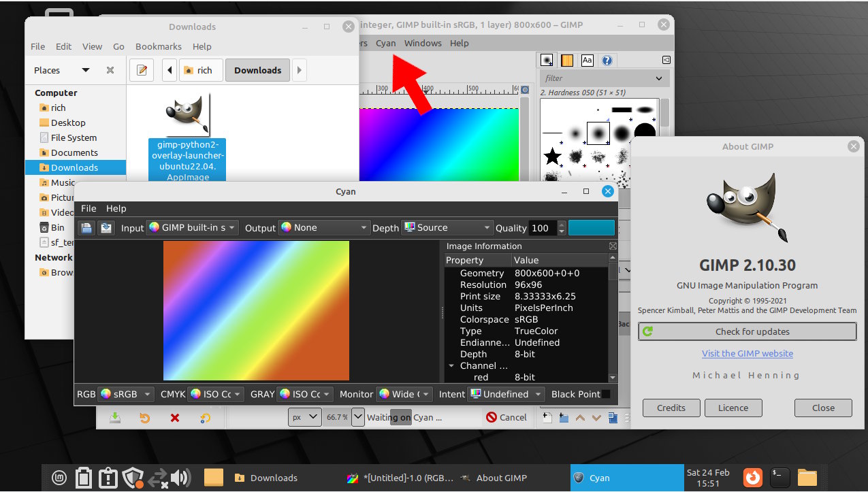This screenshot has height=492, width=868.
Task: Click the Visit the GIMP website link
Action: 748,353
